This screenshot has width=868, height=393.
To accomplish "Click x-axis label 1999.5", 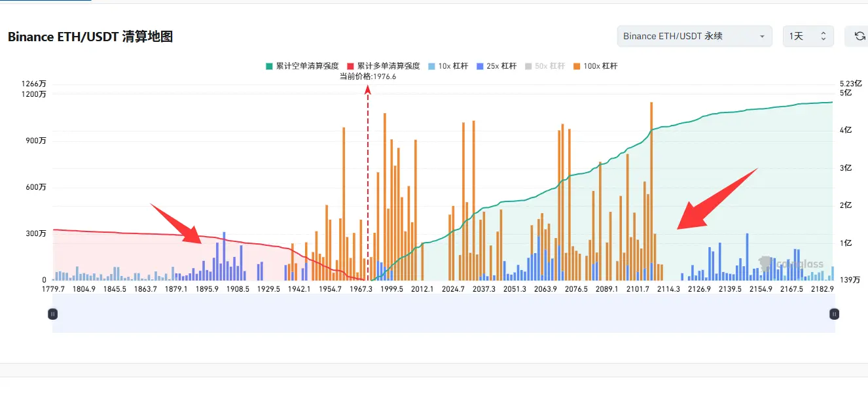I will (391, 289).
